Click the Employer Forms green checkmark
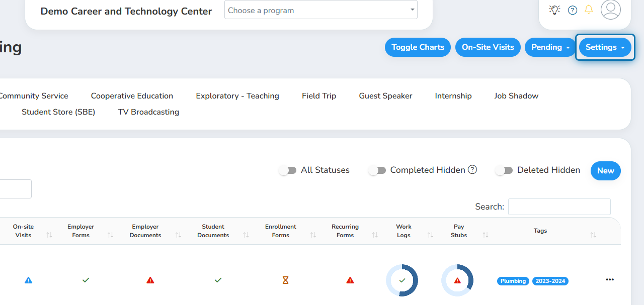 (86, 280)
